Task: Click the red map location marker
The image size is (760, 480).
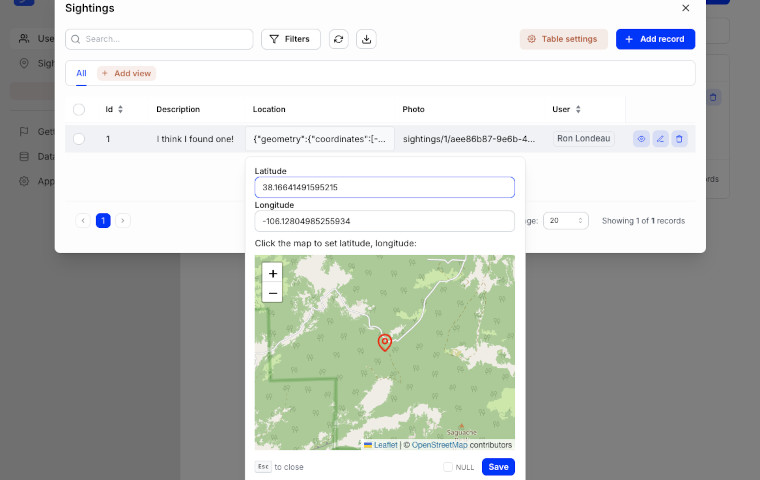Action: [385, 343]
